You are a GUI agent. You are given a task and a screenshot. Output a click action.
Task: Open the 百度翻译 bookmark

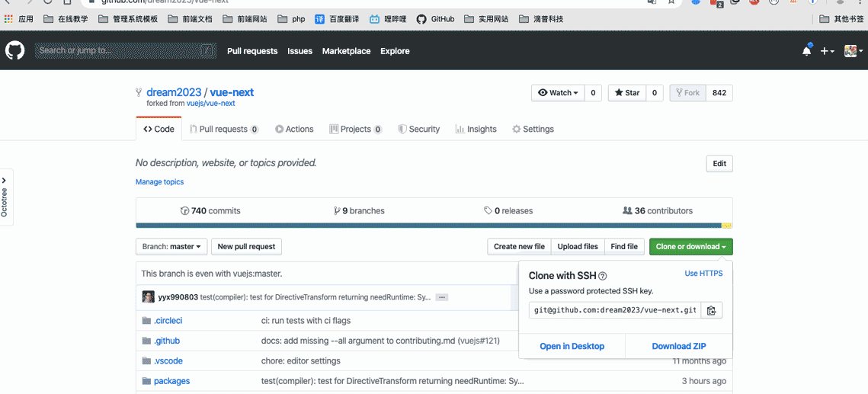(337, 19)
